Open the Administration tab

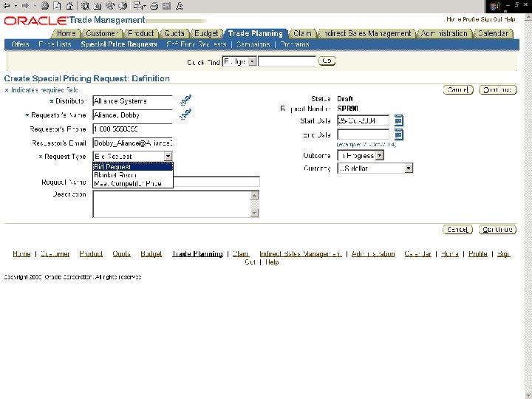444,33
